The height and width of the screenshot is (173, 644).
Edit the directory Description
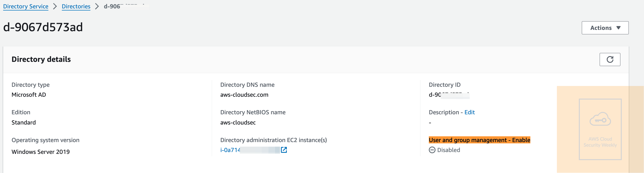469,112
